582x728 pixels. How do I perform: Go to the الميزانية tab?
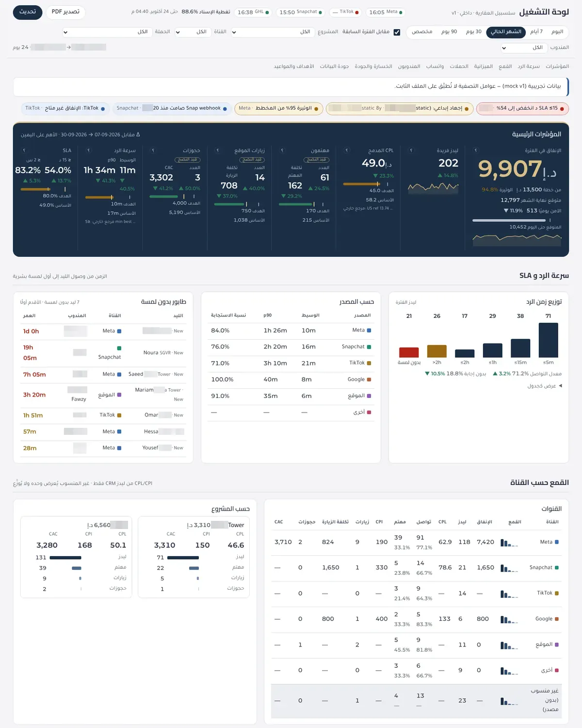click(483, 66)
